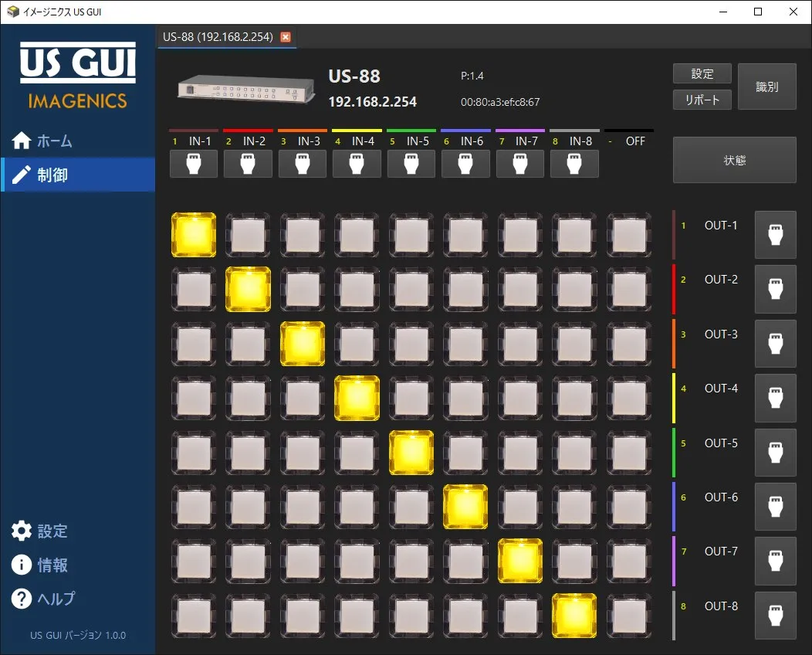Image resolution: width=812 pixels, height=655 pixels.
Task: Route IN-1 to OUT-3 crosspoint
Action: [194, 344]
